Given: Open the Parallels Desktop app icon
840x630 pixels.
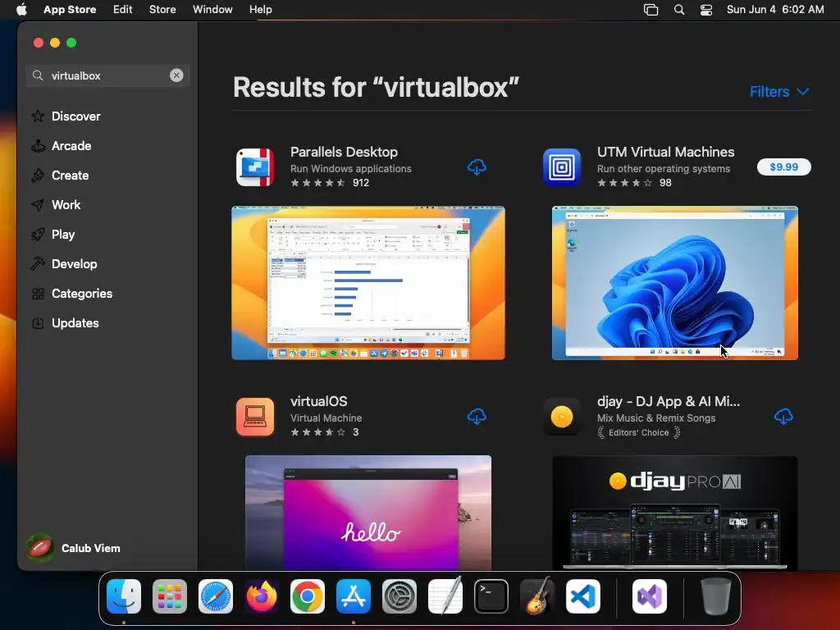Looking at the screenshot, I should [x=255, y=167].
